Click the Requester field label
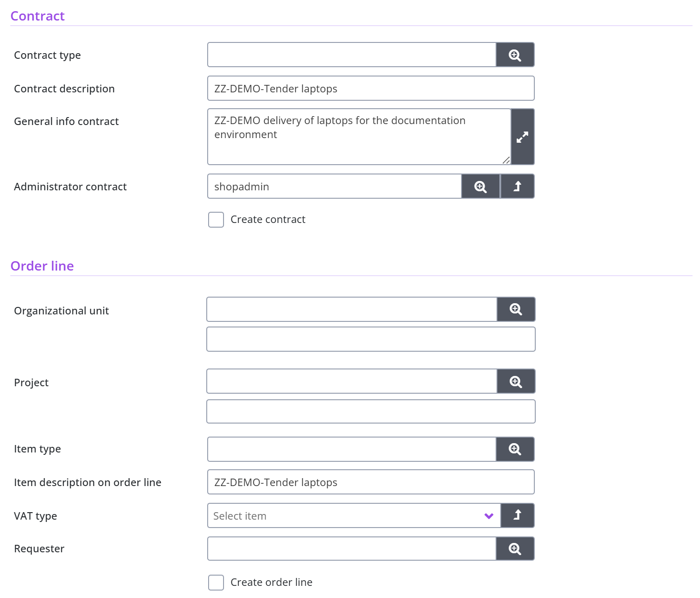The height and width of the screenshot is (598, 700). coord(39,549)
